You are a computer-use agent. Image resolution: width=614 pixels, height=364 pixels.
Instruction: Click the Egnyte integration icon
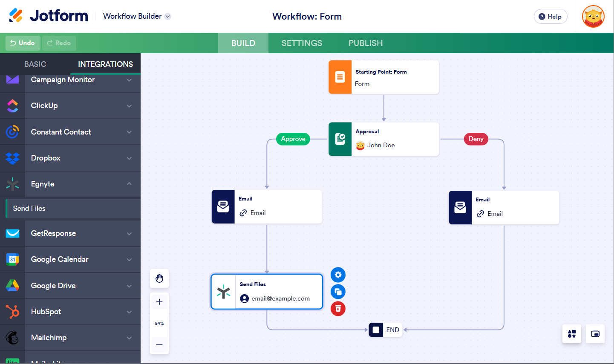tap(12, 184)
